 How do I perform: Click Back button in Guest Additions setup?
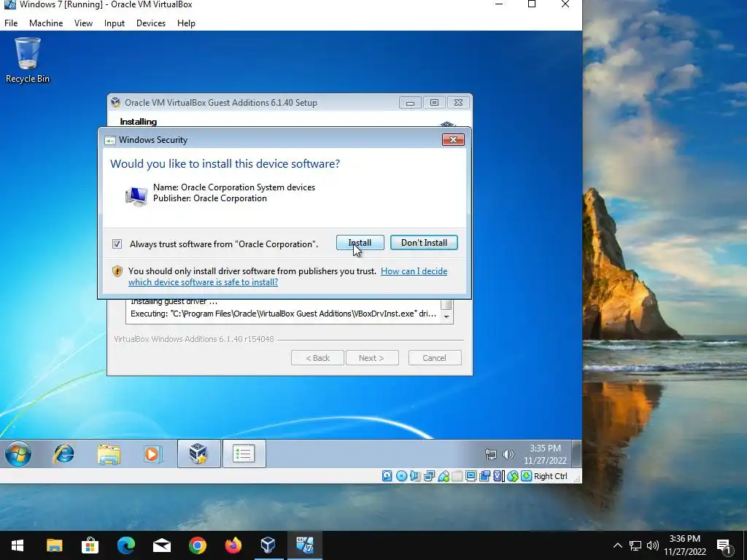point(317,358)
